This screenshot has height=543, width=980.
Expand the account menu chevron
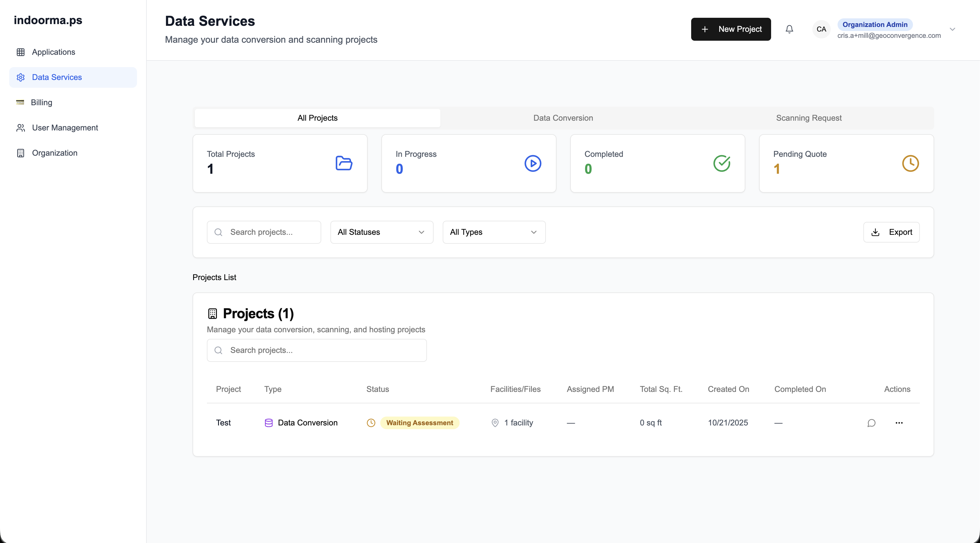coord(952,29)
